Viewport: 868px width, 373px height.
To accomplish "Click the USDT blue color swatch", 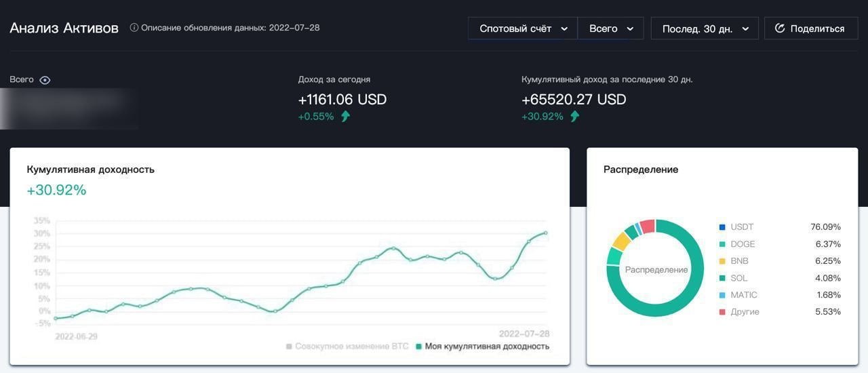I will pos(722,227).
